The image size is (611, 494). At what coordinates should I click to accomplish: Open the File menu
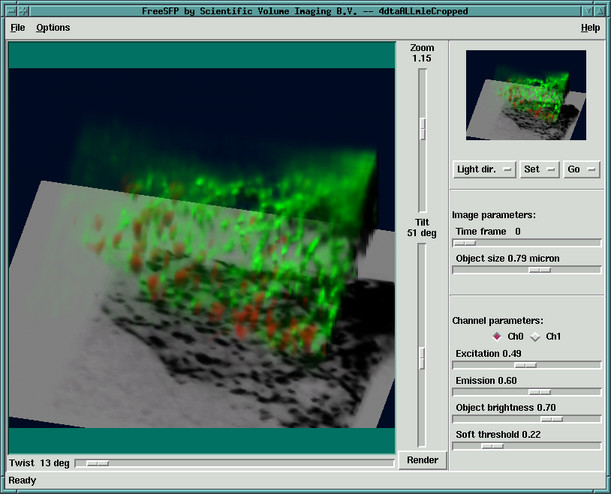18,28
